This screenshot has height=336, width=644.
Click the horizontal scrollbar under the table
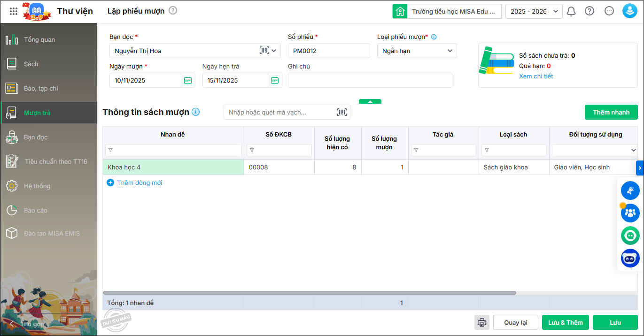[x=310, y=293]
